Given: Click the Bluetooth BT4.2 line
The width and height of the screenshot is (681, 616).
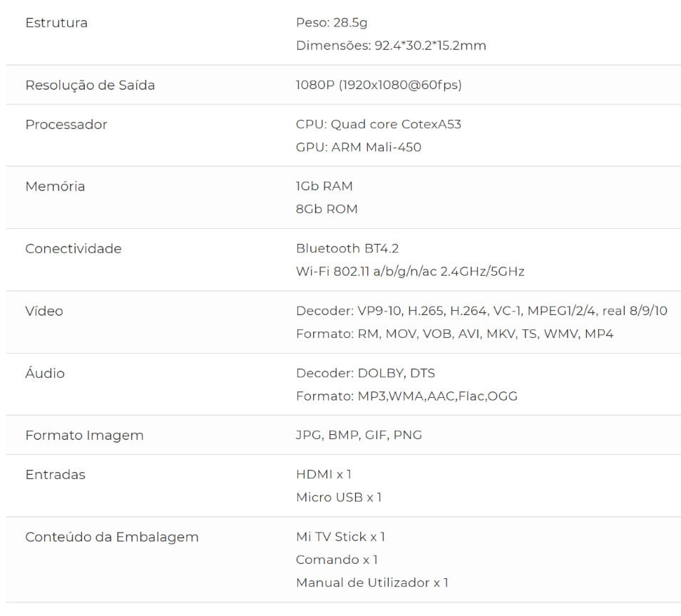Looking at the screenshot, I should pos(349,248).
